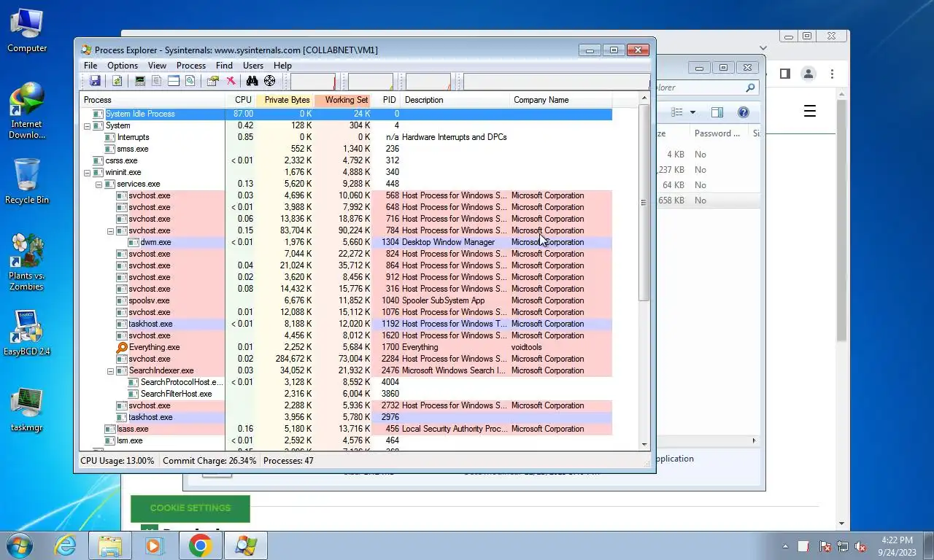Select the lsm.exe process

point(346,440)
